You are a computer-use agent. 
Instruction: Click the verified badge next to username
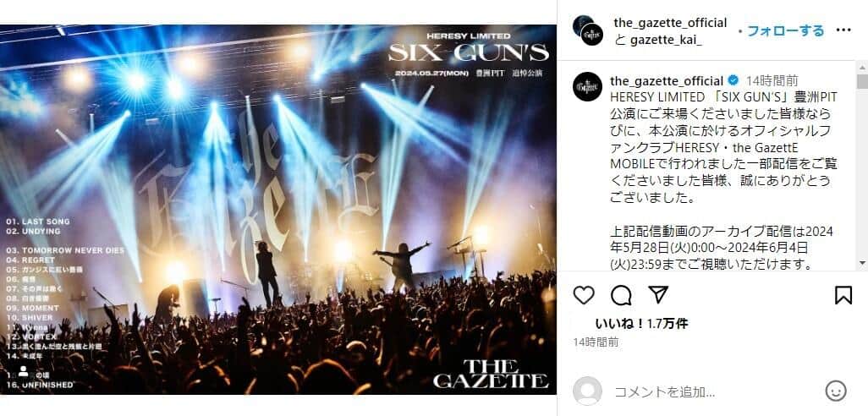(x=733, y=81)
